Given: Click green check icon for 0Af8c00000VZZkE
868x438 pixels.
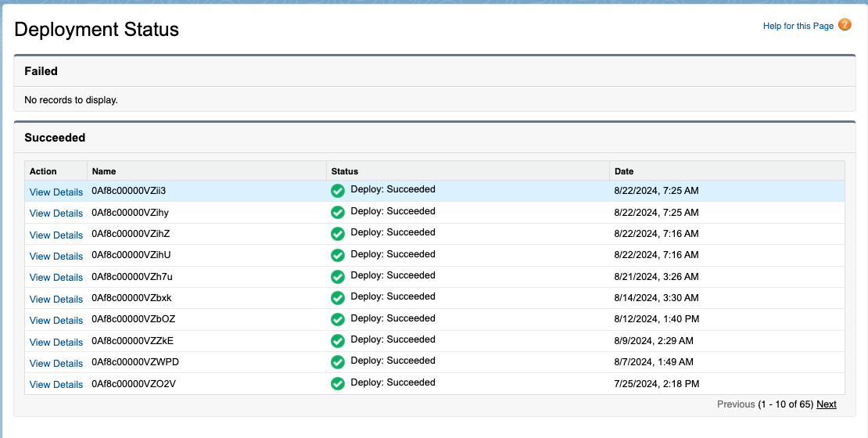Looking at the screenshot, I should tap(338, 341).
